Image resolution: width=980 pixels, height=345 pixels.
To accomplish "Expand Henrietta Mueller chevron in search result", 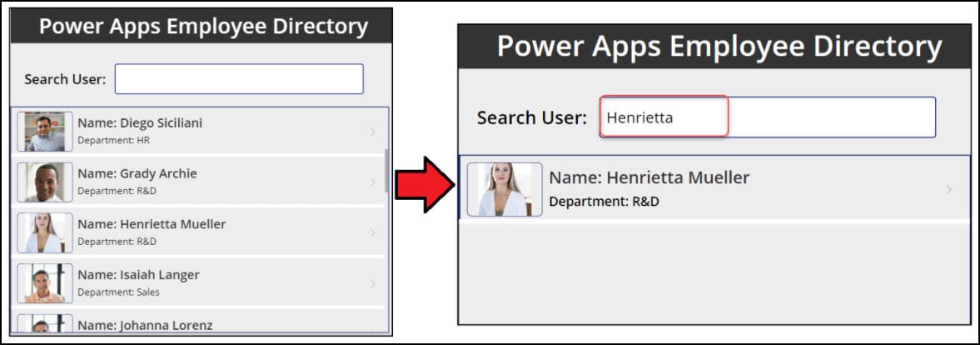I will 948,189.
